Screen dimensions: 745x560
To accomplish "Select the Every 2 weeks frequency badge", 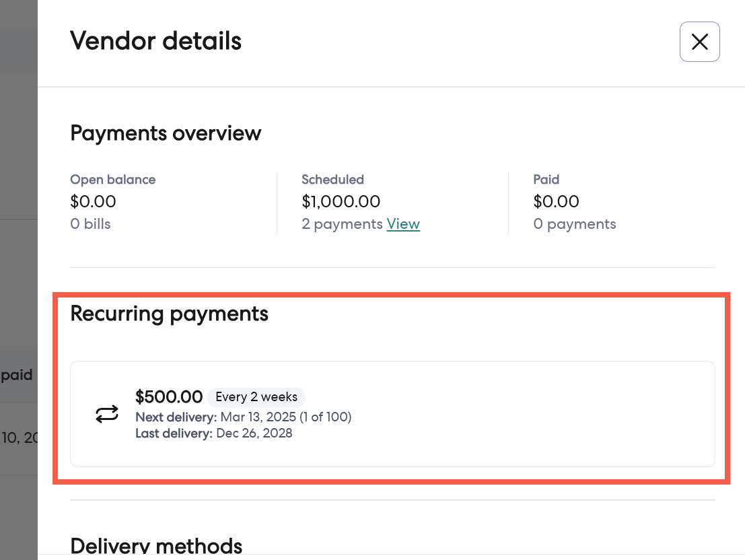I will click(256, 397).
